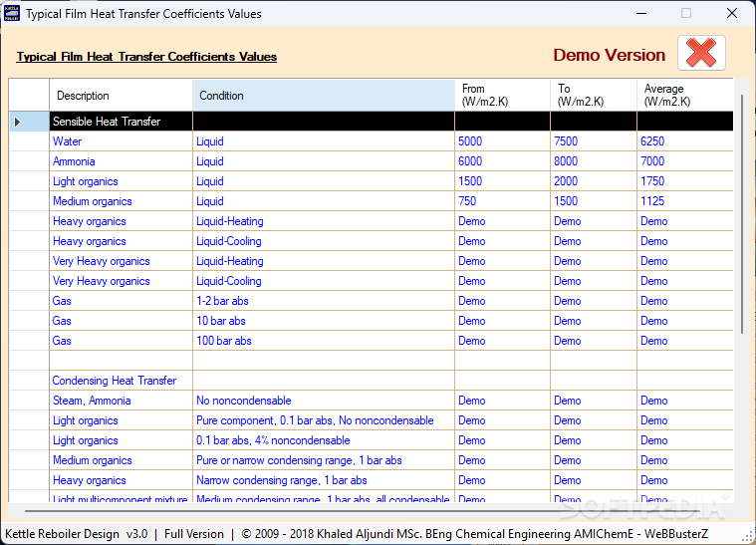Select the Ammonia description cell

pyautogui.click(x=121, y=161)
